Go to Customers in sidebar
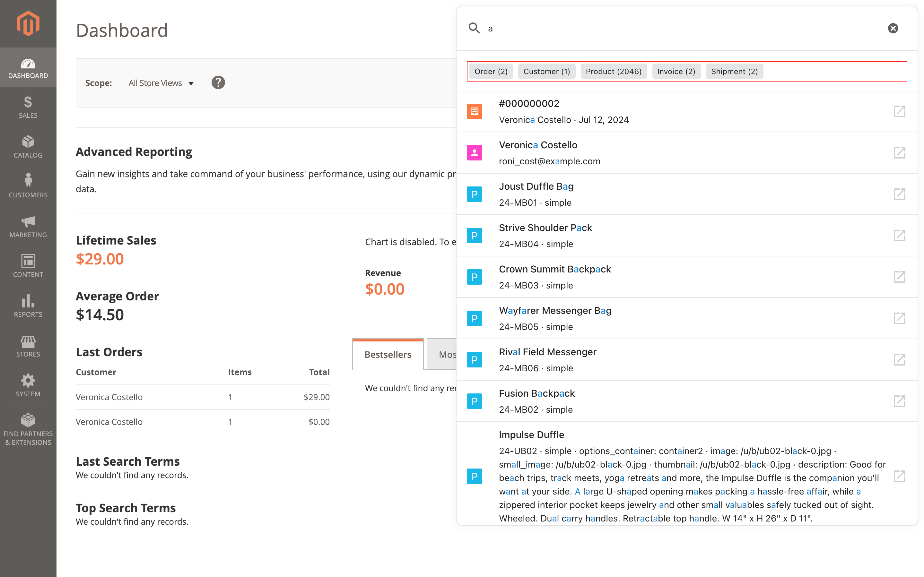Image resolution: width=924 pixels, height=577 pixels. tap(28, 186)
